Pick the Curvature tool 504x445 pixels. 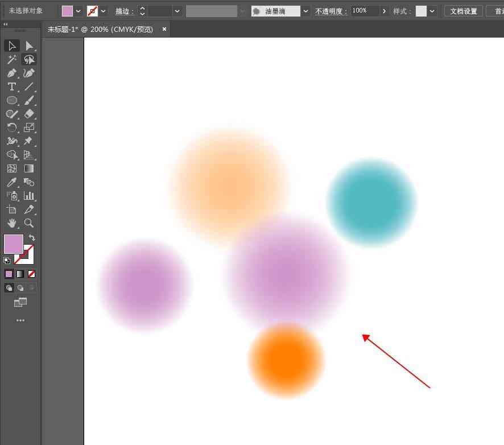tap(29, 73)
